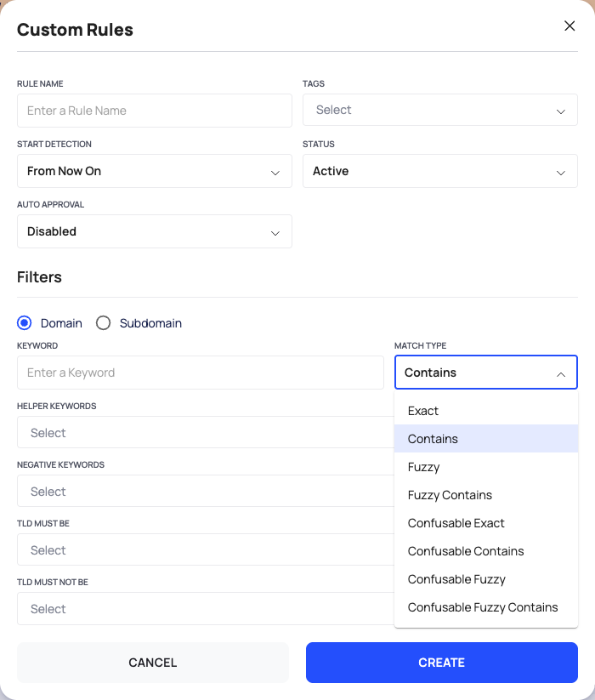Collapse the Match Type dropdown

click(486, 373)
